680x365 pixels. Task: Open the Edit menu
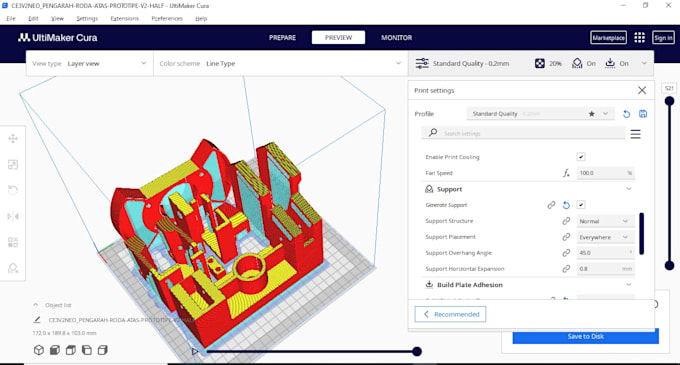click(33, 19)
